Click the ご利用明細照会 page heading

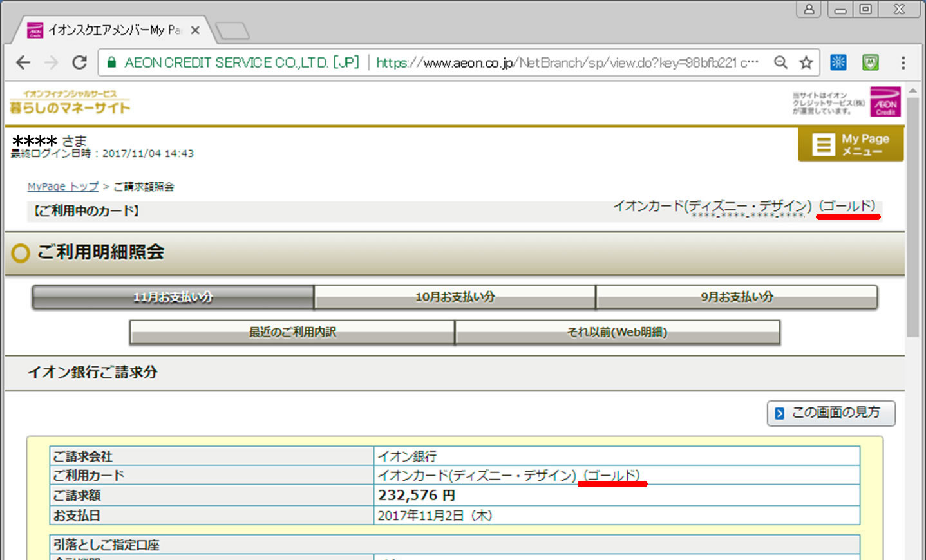100,252
